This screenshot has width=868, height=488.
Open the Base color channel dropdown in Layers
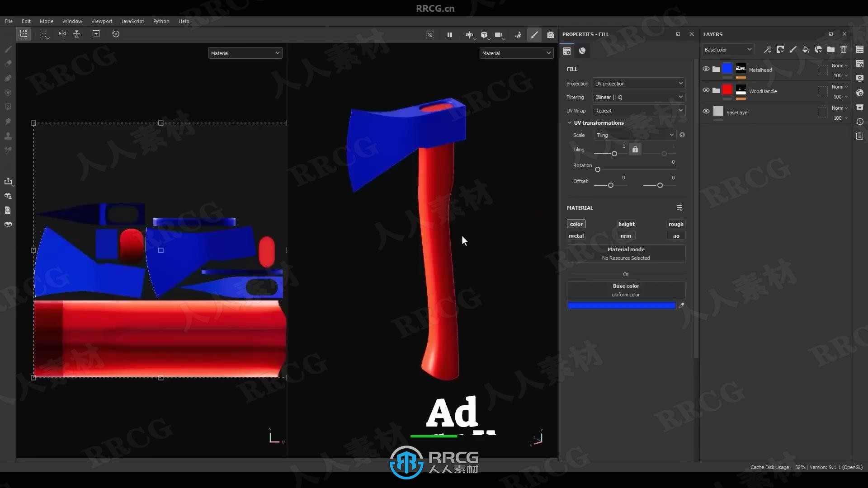[727, 50]
